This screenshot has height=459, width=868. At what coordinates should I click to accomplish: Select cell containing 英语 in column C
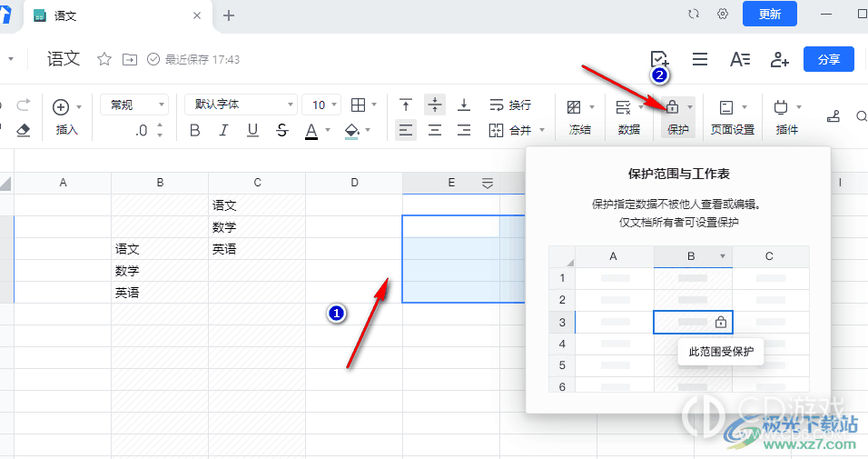point(257,249)
